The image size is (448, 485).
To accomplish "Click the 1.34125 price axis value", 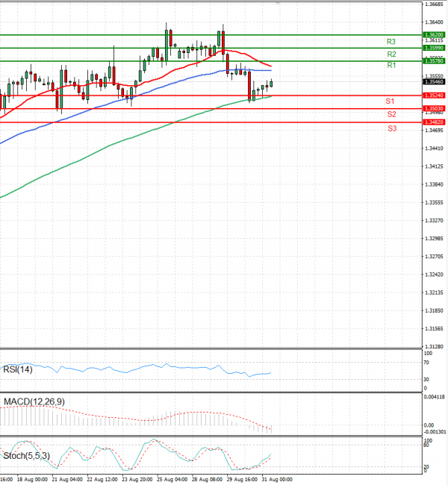I will [x=435, y=166].
